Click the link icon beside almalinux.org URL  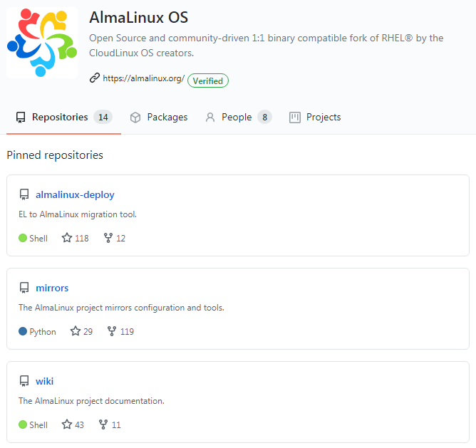tap(94, 78)
